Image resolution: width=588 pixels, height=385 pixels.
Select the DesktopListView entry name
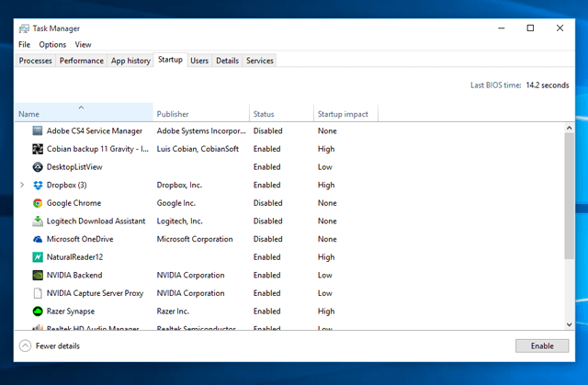click(x=74, y=167)
